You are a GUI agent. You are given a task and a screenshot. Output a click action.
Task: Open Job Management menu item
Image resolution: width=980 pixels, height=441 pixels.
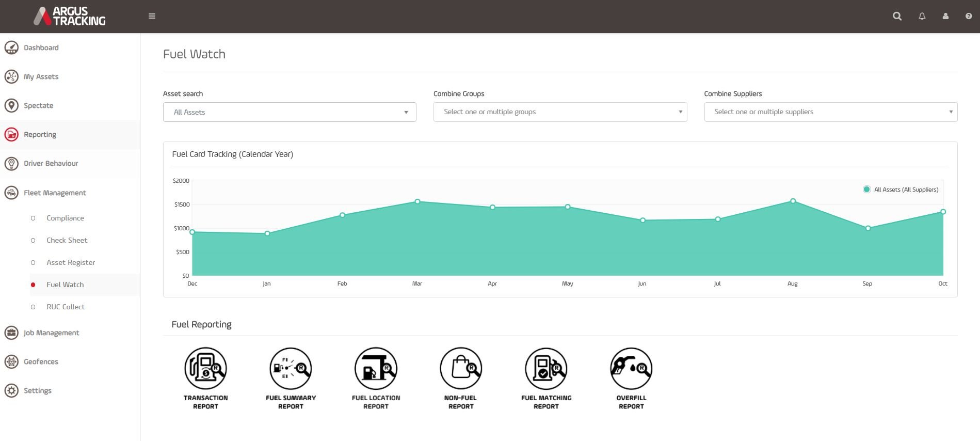(52, 333)
